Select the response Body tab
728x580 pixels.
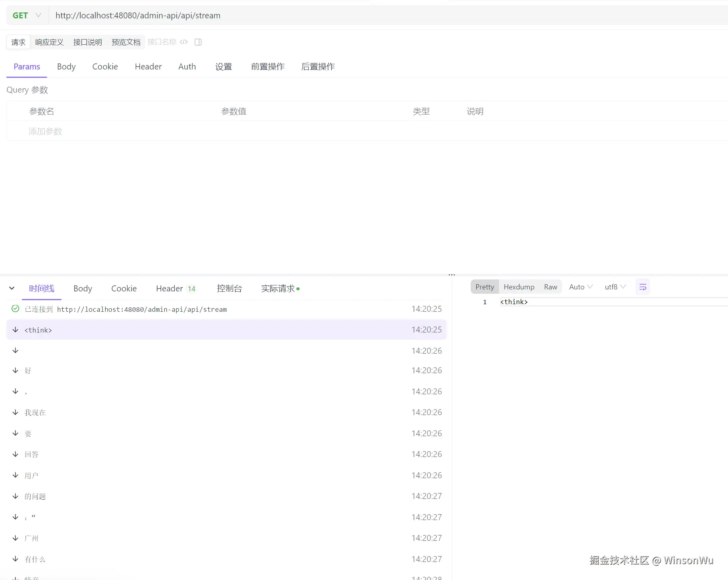(x=83, y=289)
